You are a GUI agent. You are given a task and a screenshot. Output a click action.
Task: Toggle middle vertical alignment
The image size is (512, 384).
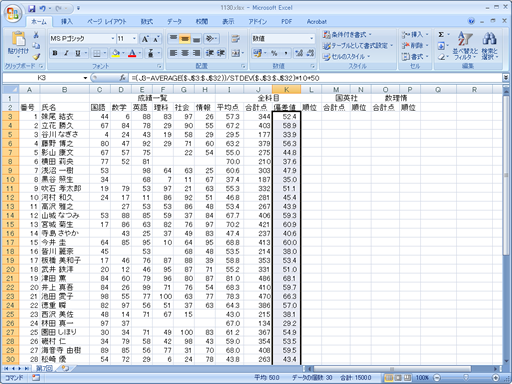pos(185,39)
